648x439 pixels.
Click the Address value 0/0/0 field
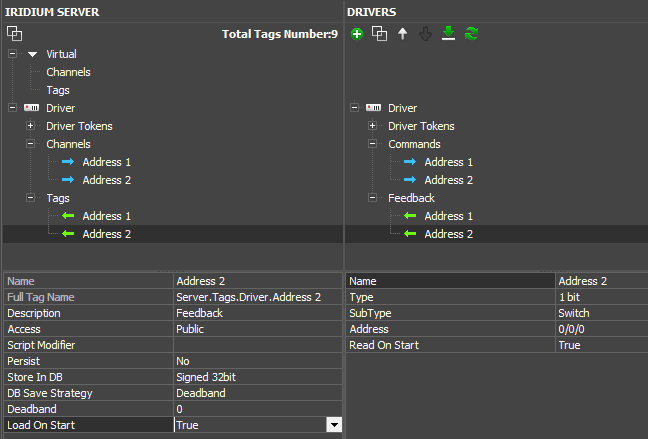tap(600, 329)
